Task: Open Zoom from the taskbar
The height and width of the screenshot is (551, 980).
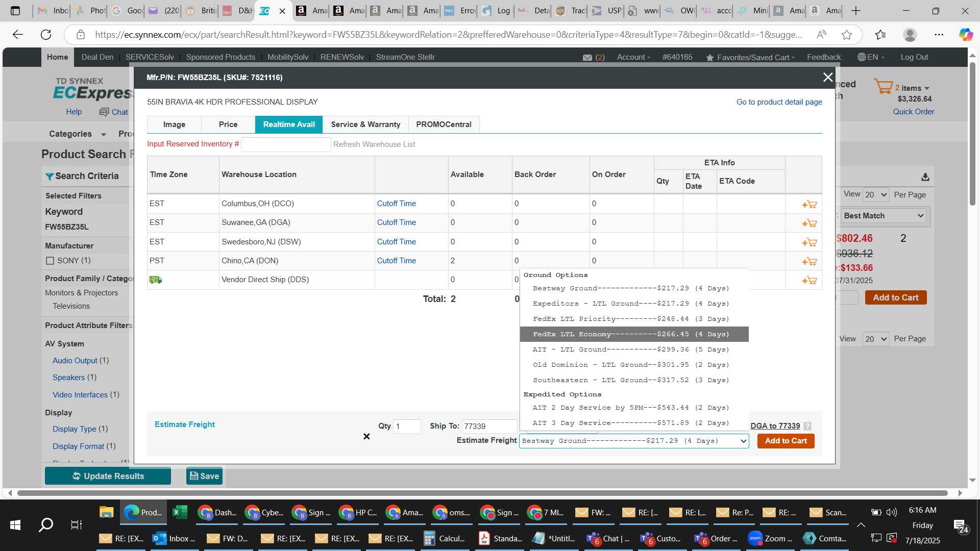Action: 770,538
